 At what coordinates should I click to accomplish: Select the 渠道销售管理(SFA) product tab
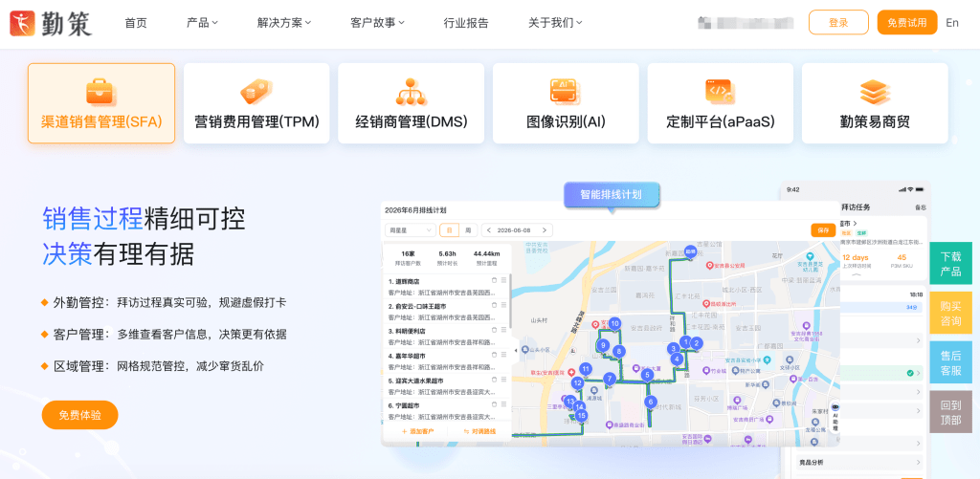101,103
